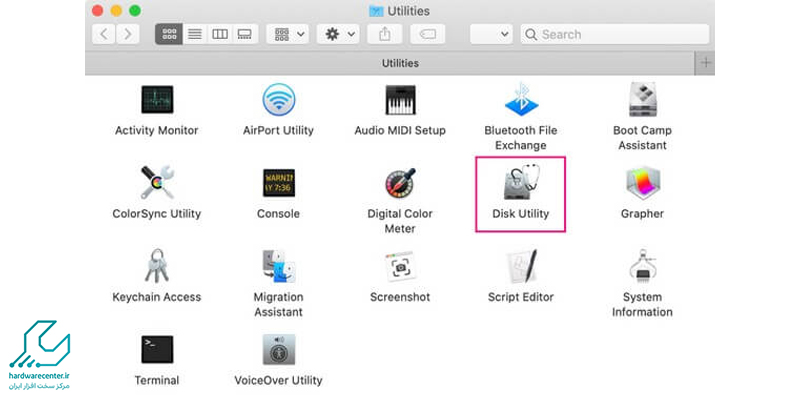The image size is (800, 400).
Task: Open the Activity Monitor app icon
Action: point(157,99)
